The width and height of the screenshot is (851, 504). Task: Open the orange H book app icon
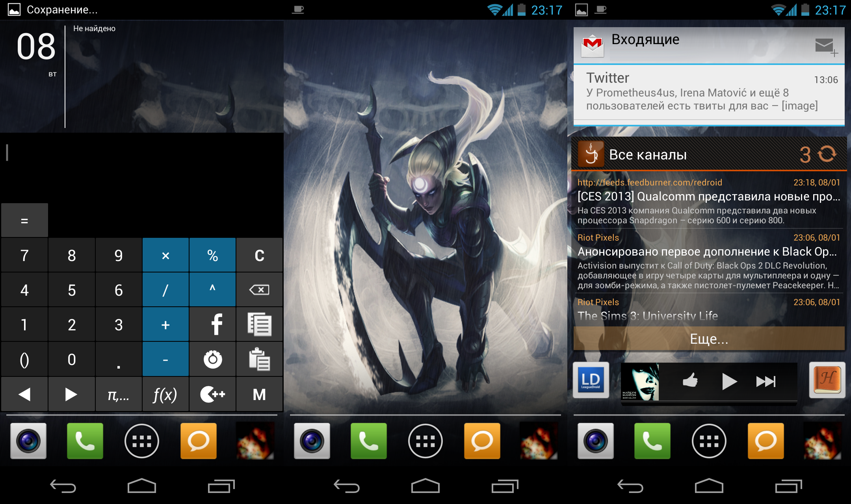[827, 380]
